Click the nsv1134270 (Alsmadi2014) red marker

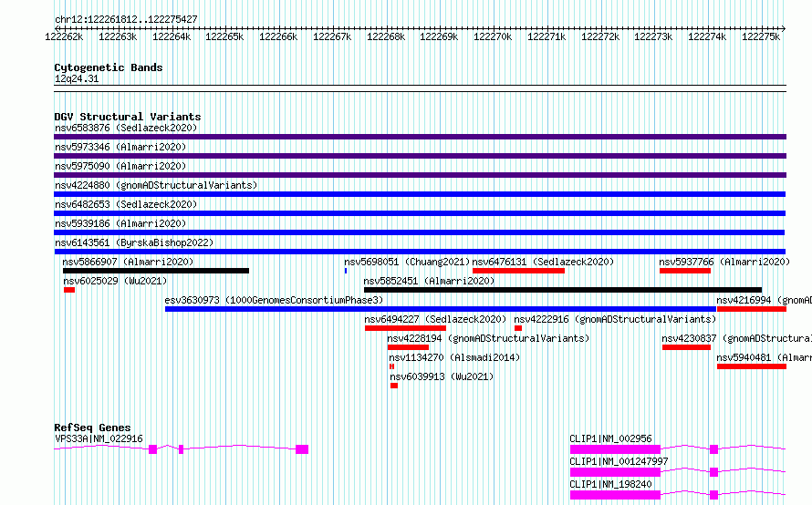(x=392, y=366)
